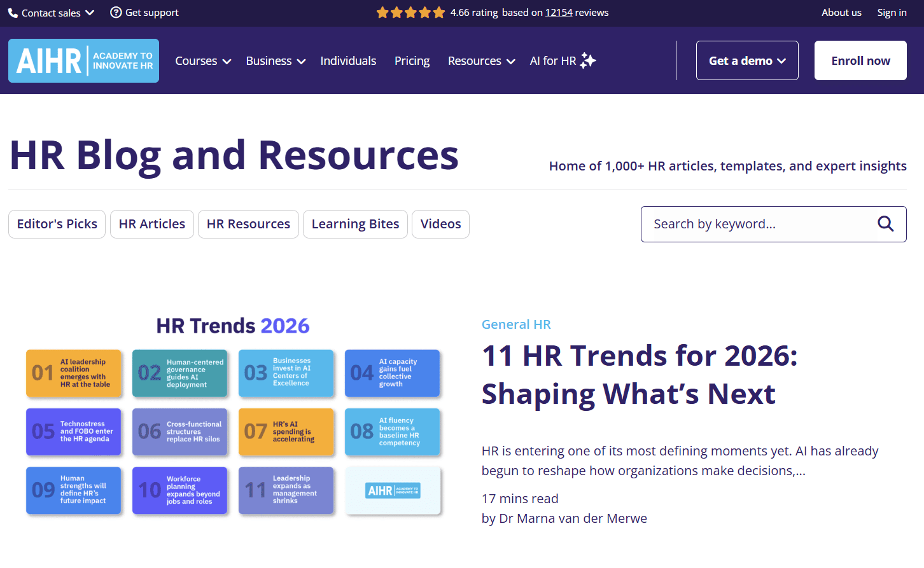Screen dimensions: 924x568
Task: Click the 4.66 rating text
Action: click(474, 13)
